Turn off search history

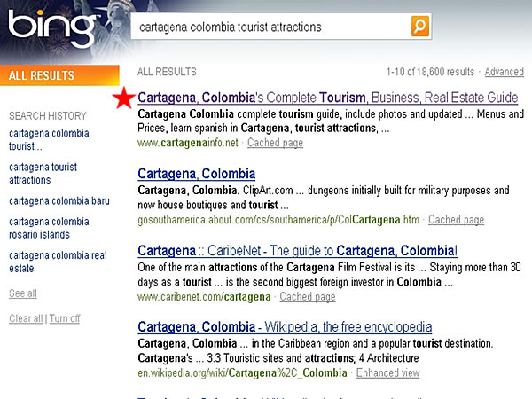64,318
